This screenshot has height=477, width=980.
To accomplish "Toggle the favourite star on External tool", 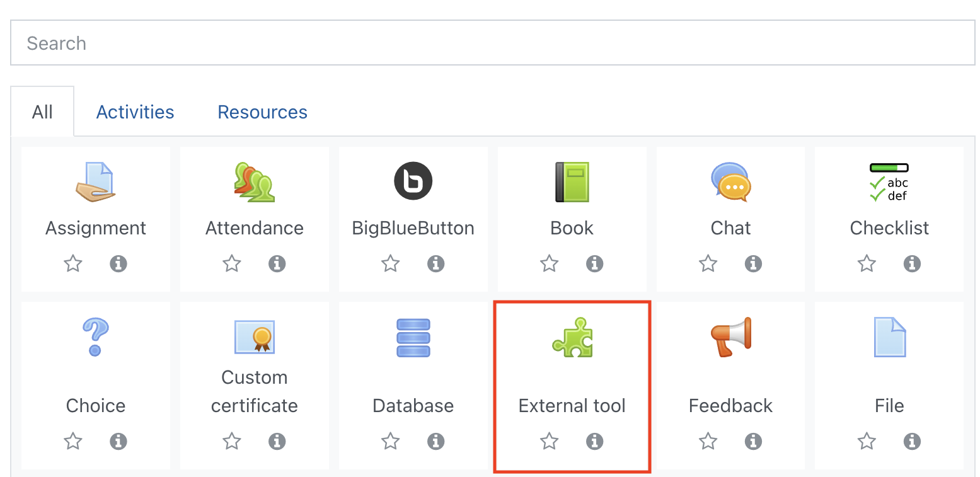I will click(x=549, y=442).
